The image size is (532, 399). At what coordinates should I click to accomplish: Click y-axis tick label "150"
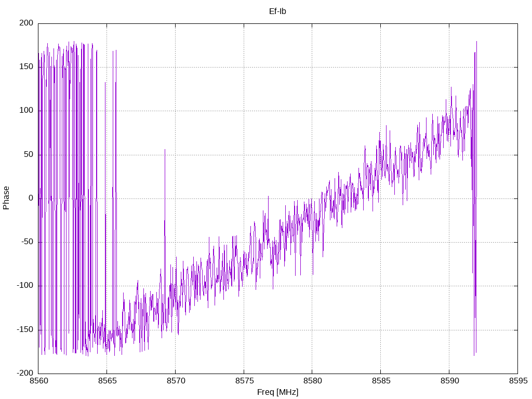tap(26, 67)
